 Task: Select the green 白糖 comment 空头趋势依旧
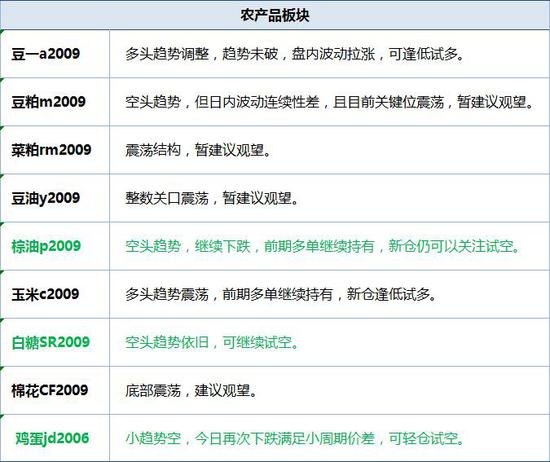click(x=167, y=342)
